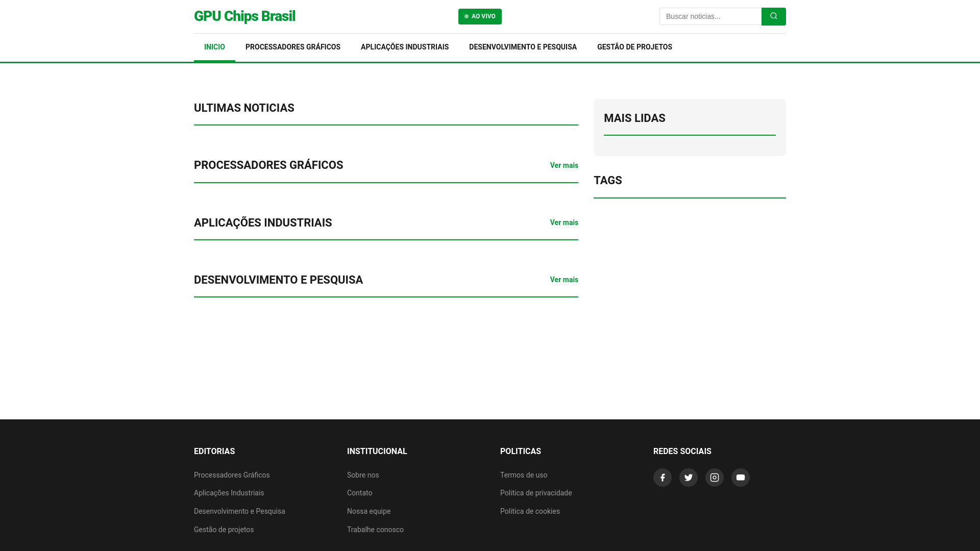This screenshot has width=980, height=551.
Task: Open the Twitter social icon
Action: click(x=689, y=478)
